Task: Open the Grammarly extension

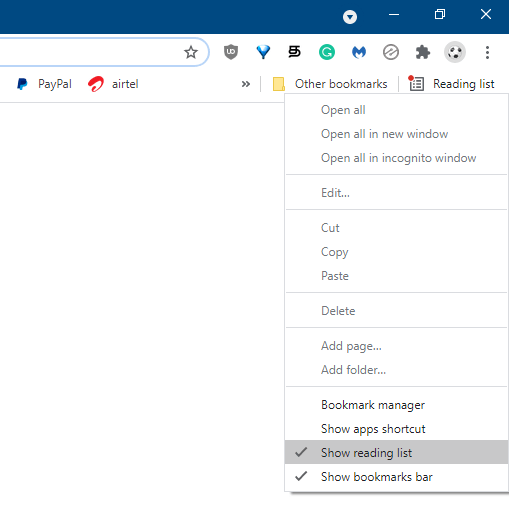Action: 326,52
